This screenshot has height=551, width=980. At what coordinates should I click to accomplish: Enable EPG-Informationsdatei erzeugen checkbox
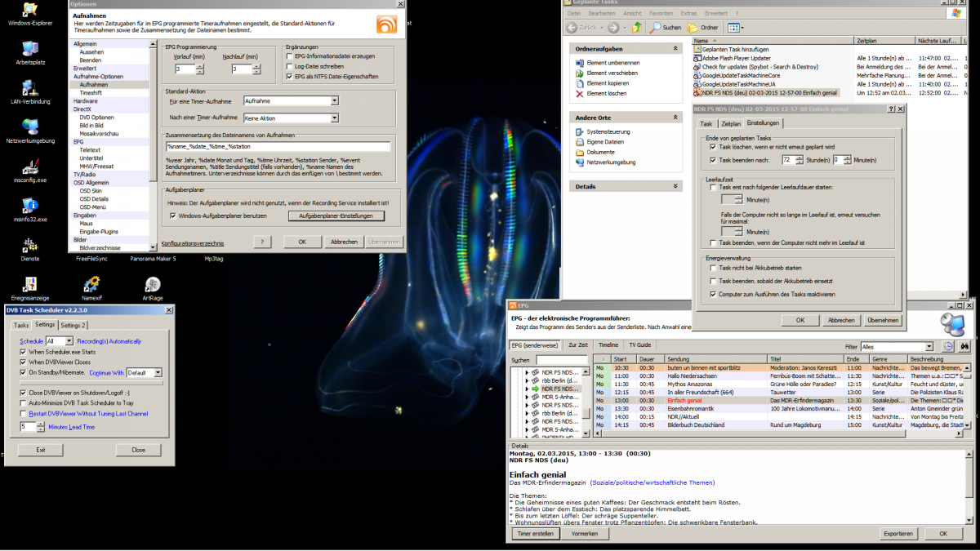coord(289,56)
